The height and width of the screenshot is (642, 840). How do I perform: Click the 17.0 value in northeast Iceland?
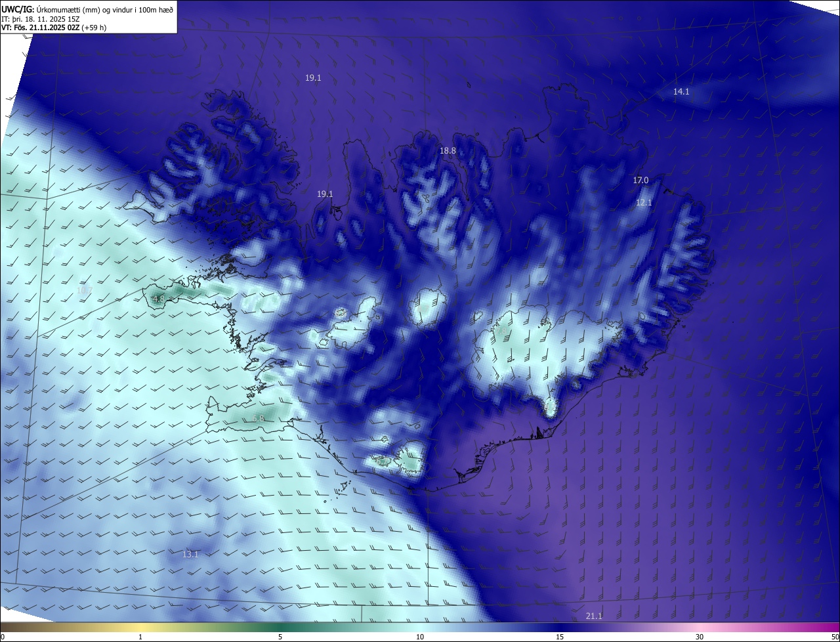pos(640,181)
